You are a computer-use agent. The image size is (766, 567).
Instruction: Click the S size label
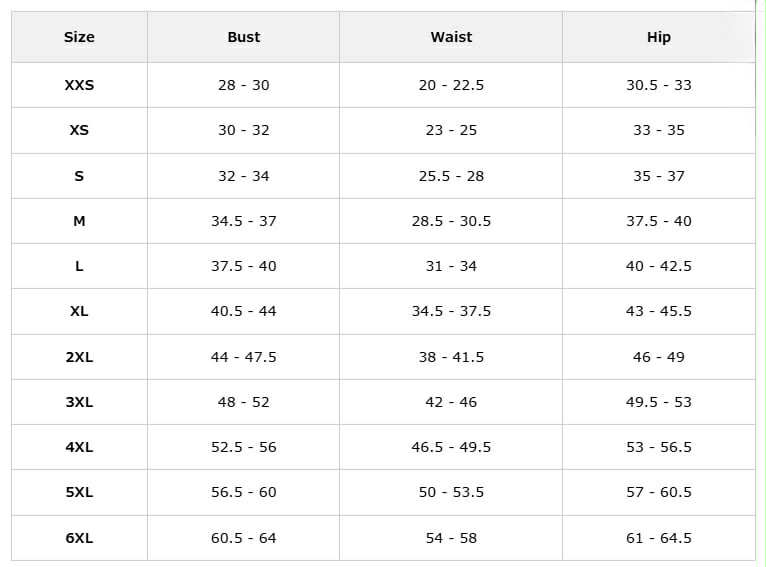pyautogui.click(x=79, y=176)
